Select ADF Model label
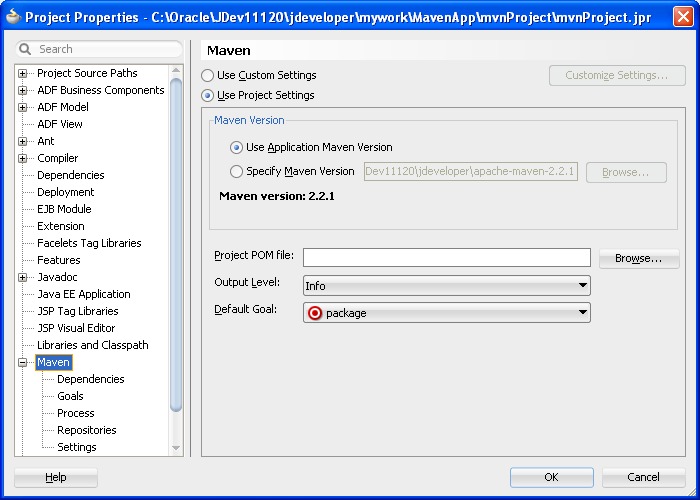The width and height of the screenshot is (700, 500). coord(63,107)
